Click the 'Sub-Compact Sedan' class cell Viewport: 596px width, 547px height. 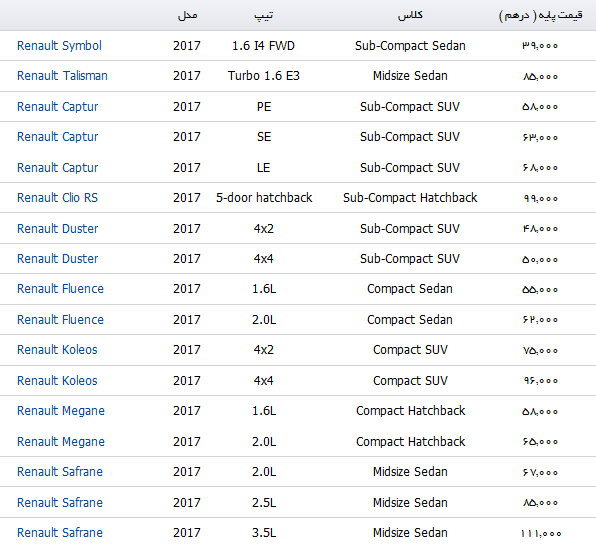coord(410,46)
